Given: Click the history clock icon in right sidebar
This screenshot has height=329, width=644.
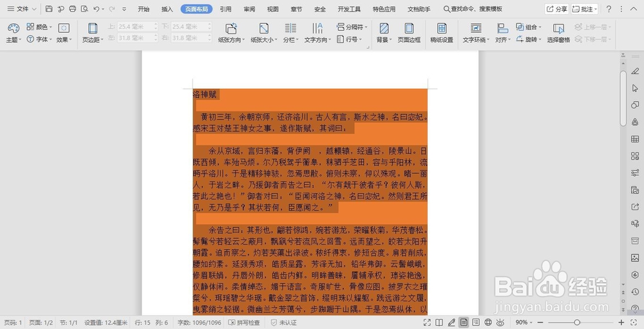Looking at the screenshot, I should [635, 292].
